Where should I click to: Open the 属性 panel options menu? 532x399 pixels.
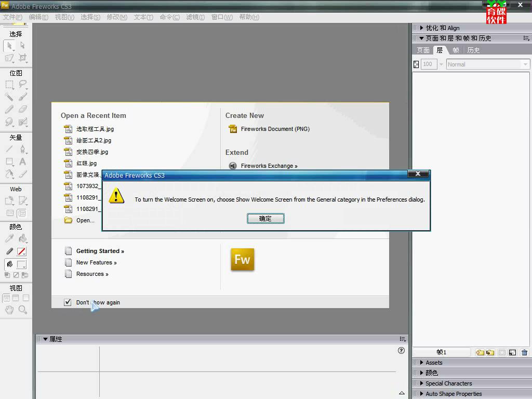[x=403, y=339]
